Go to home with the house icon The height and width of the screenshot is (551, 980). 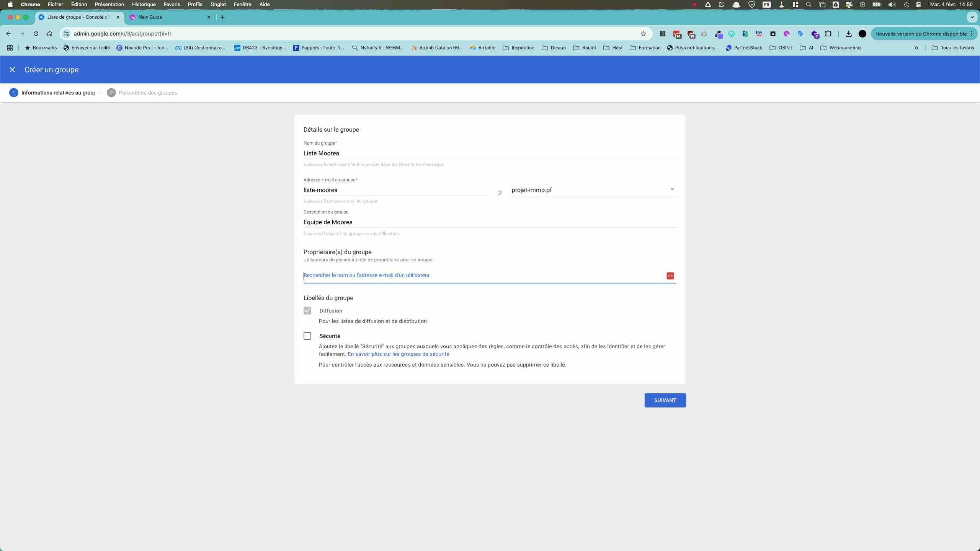[x=50, y=34]
